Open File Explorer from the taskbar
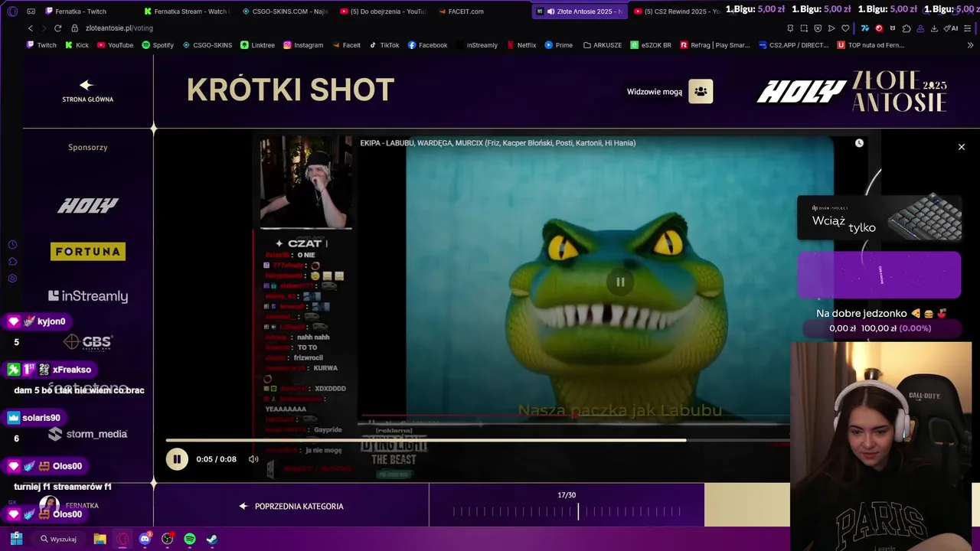980x551 pixels. pyautogui.click(x=100, y=539)
